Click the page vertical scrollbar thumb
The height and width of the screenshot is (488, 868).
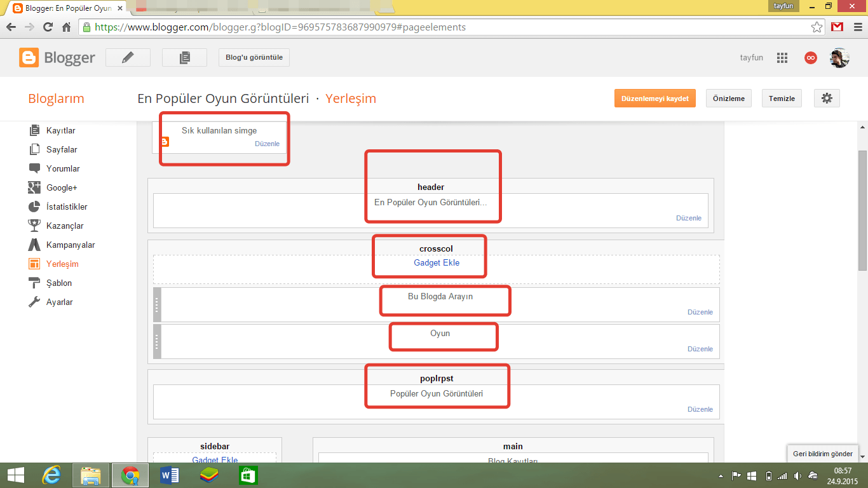click(862, 210)
